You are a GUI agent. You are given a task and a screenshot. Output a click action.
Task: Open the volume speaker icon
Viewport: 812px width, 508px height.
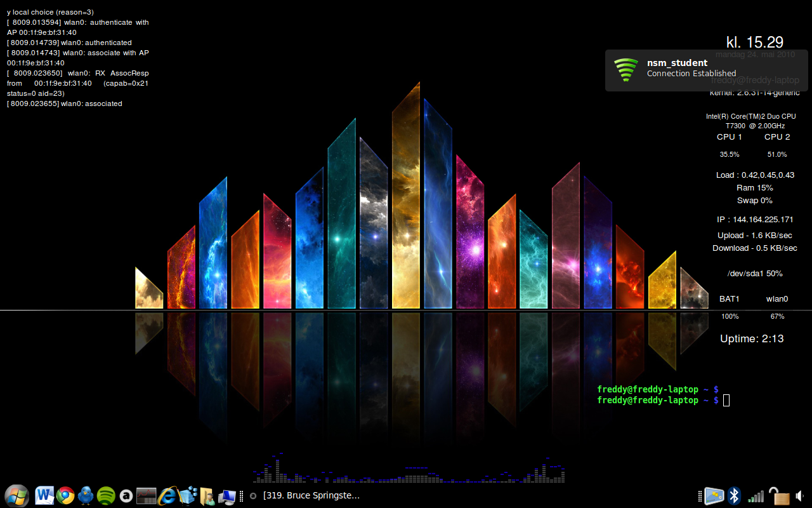(799, 496)
